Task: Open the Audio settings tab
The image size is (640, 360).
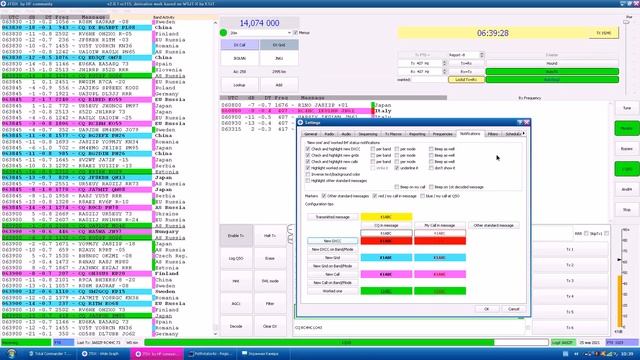Action: pos(346,134)
